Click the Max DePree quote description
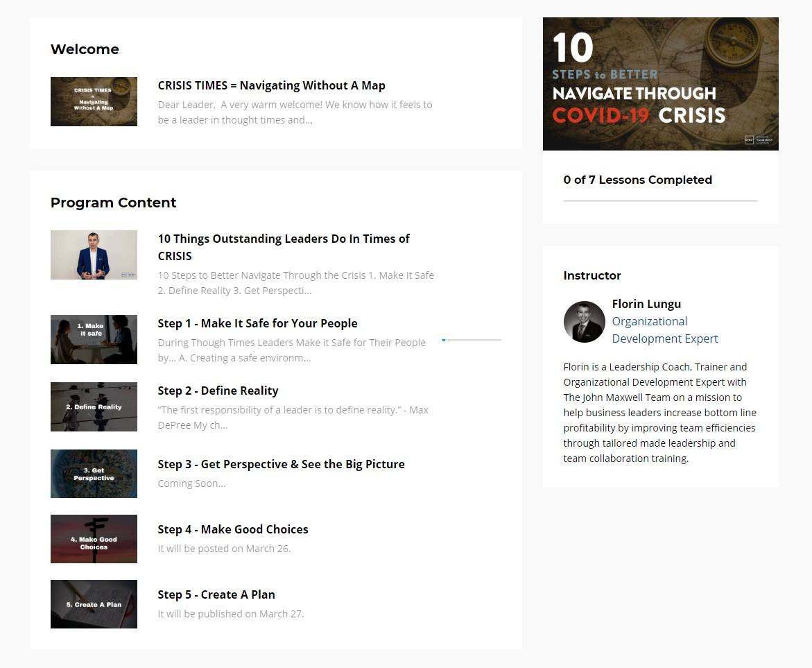 click(x=293, y=418)
